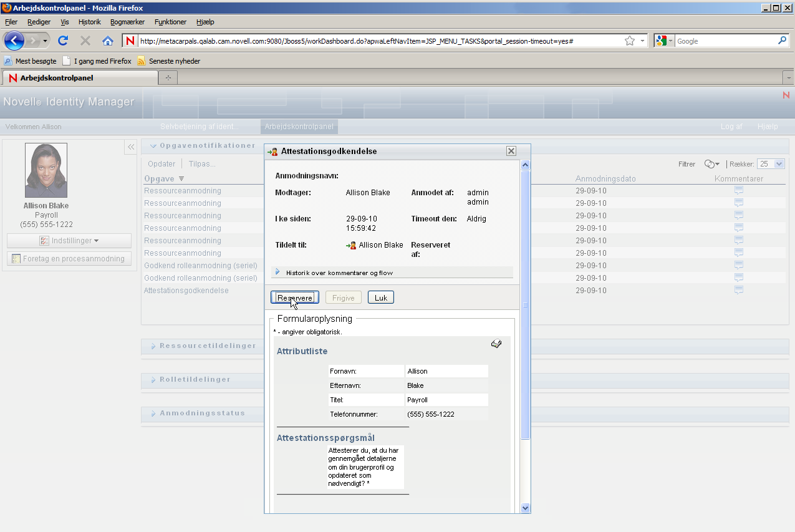The image size is (795, 532).
Task: Expand the Ressourcetildelinger section
Action: pyautogui.click(x=153, y=346)
